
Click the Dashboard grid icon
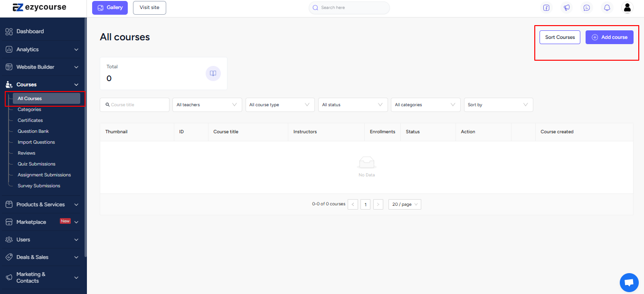coord(9,31)
